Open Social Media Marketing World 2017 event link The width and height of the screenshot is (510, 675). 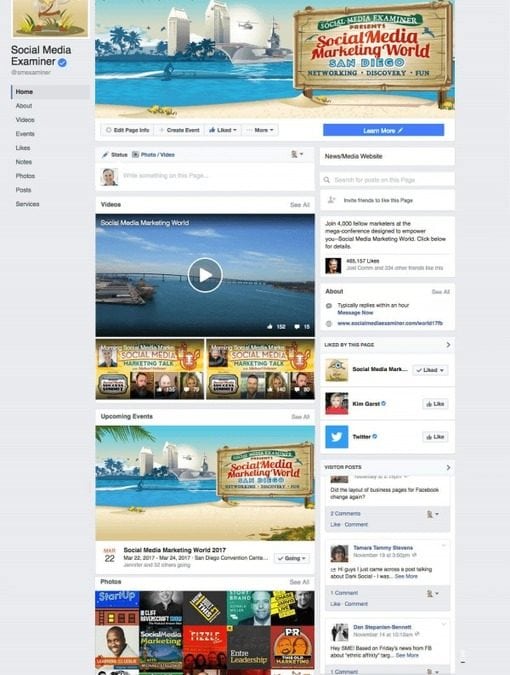coord(174,550)
